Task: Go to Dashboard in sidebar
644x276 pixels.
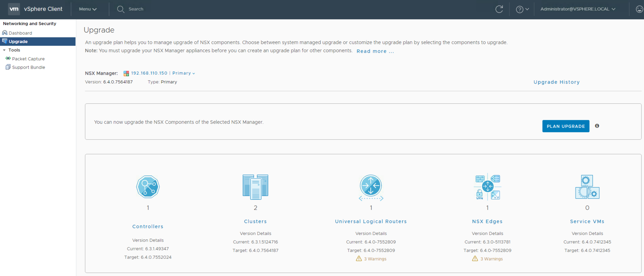Action: [x=20, y=33]
